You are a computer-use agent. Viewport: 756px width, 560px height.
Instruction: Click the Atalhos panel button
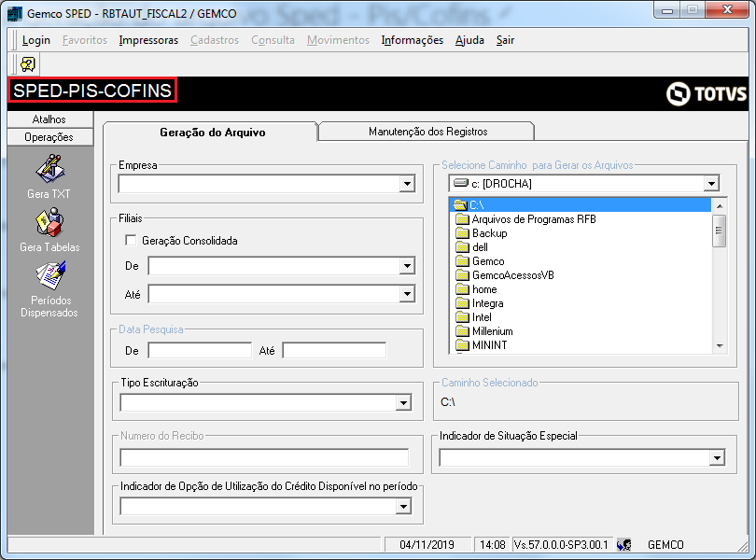click(x=50, y=119)
